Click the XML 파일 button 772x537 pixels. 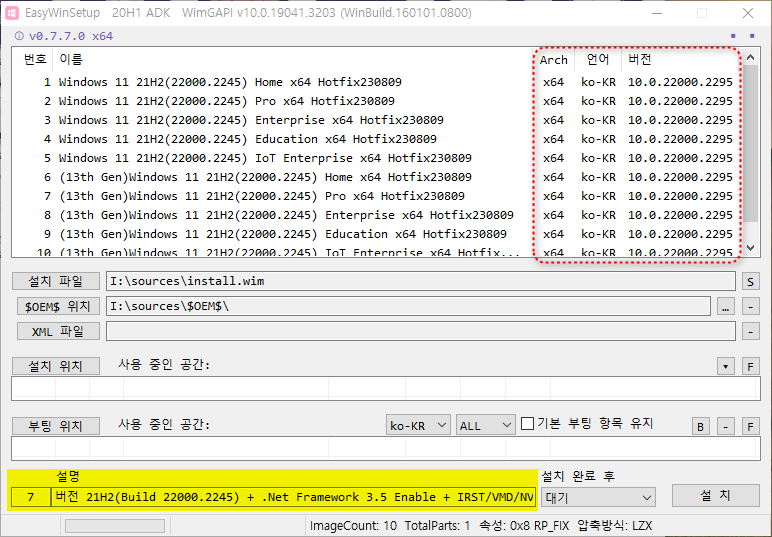(x=58, y=332)
